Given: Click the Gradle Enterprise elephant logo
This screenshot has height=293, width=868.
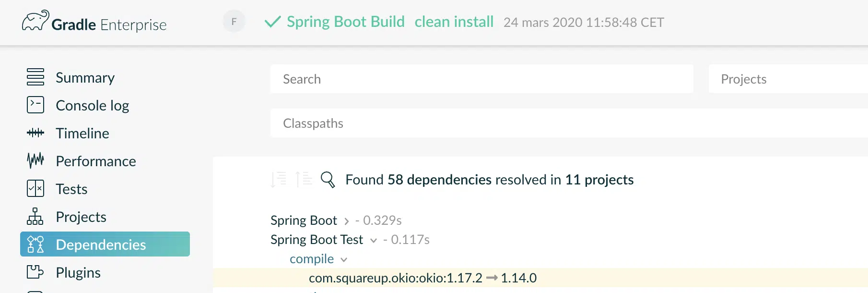Looking at the screenshot, I should (35, 21).
